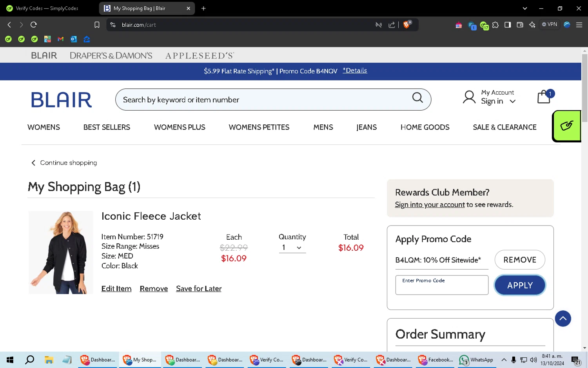Image resolution: width=588 pixels, height=368 pixels.
Task: Open the browser extensions puzzle icon
Action: click(495, 25)
